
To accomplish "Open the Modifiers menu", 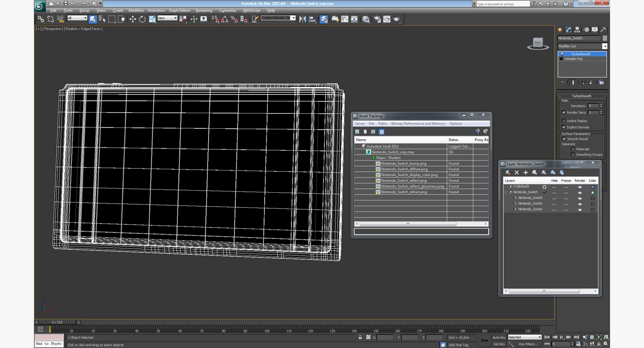I will pyautogui.click(x=136, y=10).
